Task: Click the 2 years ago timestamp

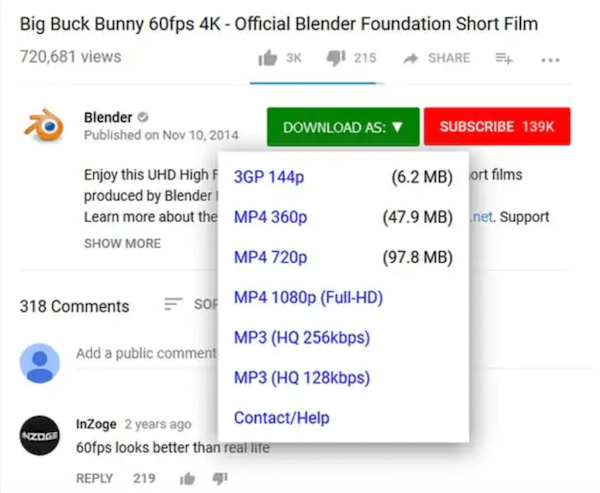Action: pos(158,424)
